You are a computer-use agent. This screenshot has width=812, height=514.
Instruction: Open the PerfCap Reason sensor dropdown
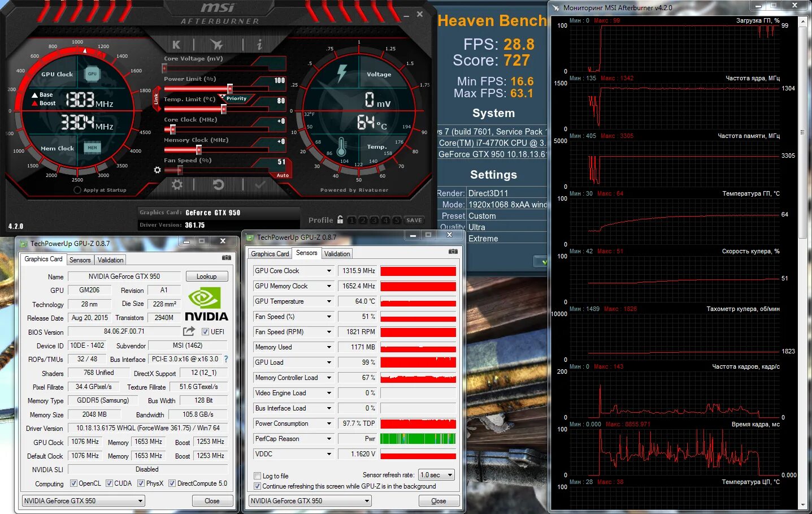(x=329, y=439)
